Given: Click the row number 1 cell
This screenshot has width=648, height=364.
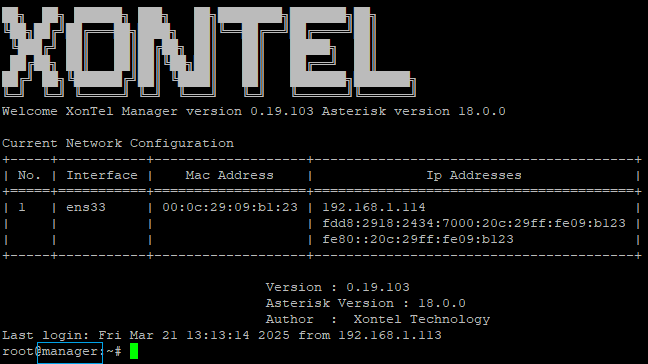Looking at the screenshot, I should click(22, 207).
